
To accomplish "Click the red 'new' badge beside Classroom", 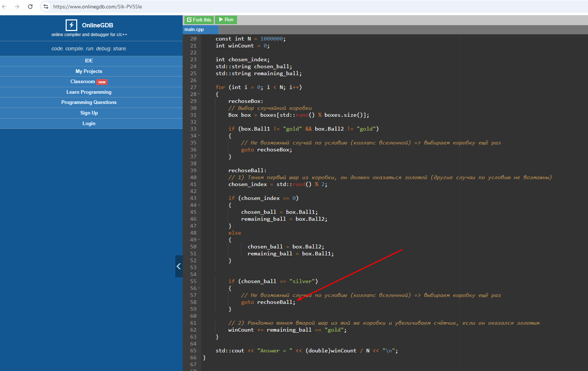I will point(102,82).
